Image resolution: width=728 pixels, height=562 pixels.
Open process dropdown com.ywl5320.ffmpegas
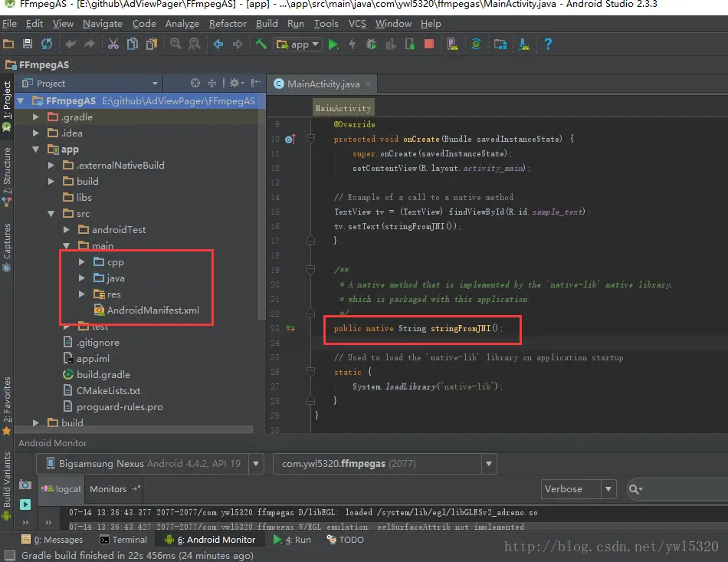pos(488,464)
